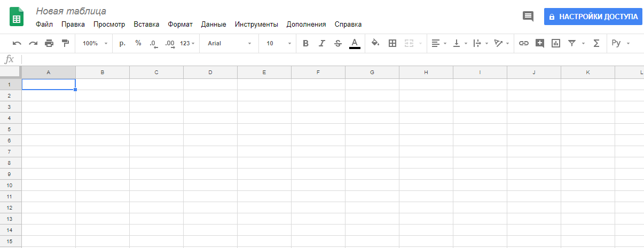Open the Вставка menu
The height and width of the screenshot is (248, 644).
tap(146, 24)
